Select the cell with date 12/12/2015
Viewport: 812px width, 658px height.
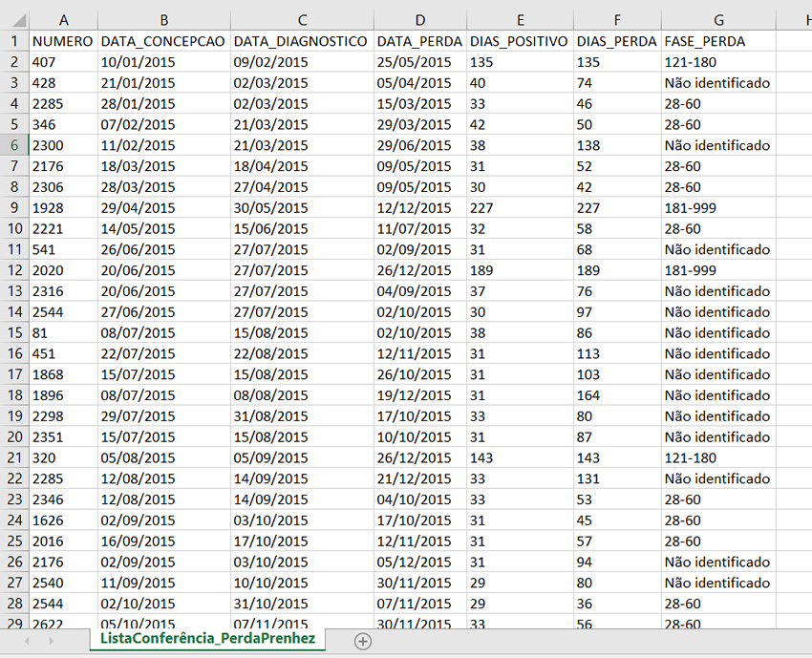(420, 208)
